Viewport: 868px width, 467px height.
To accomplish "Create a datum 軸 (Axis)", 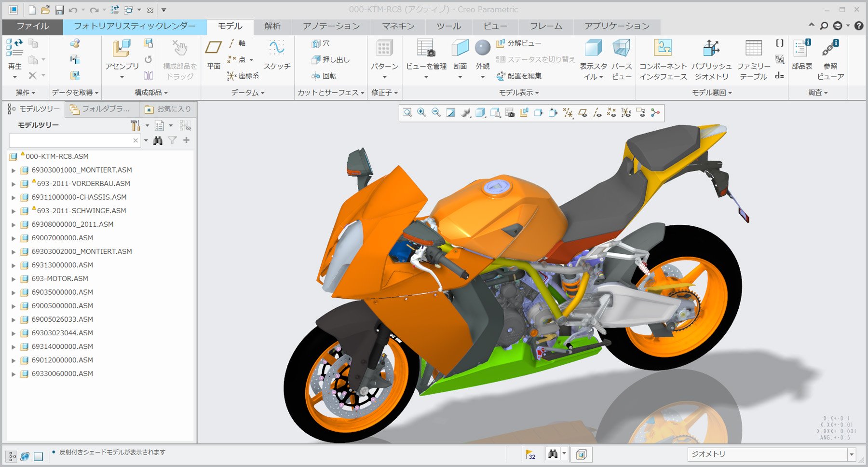I will (x=237, y=43).
